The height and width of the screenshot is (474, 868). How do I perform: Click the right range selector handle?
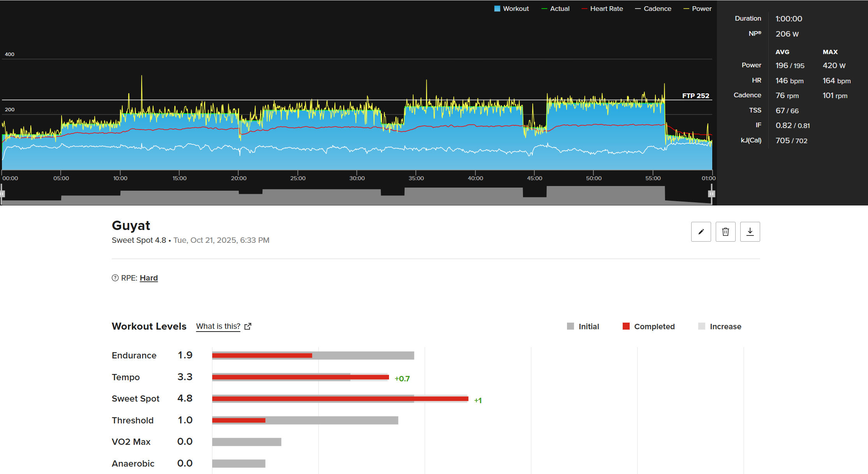pos(711,194)
